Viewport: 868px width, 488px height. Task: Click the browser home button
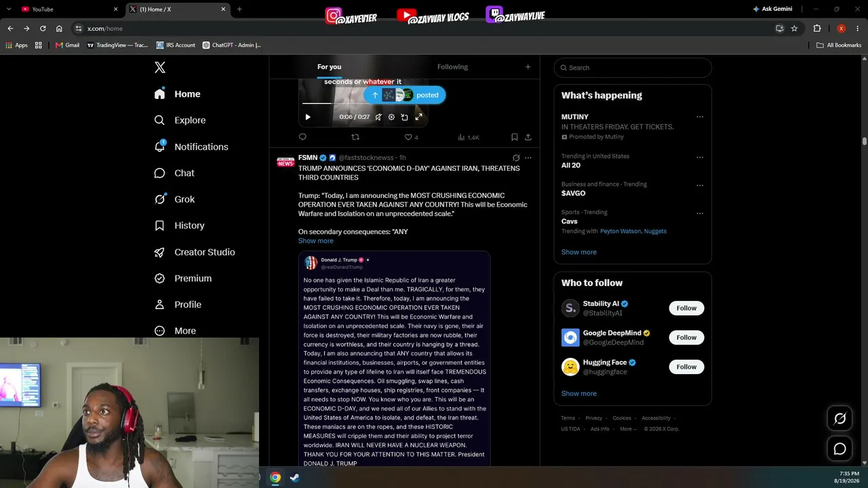(59, 28)
